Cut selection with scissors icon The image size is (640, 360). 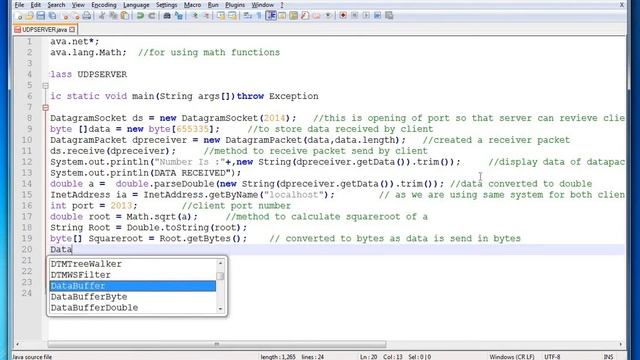pyautogui.click(x=102, y=16)
